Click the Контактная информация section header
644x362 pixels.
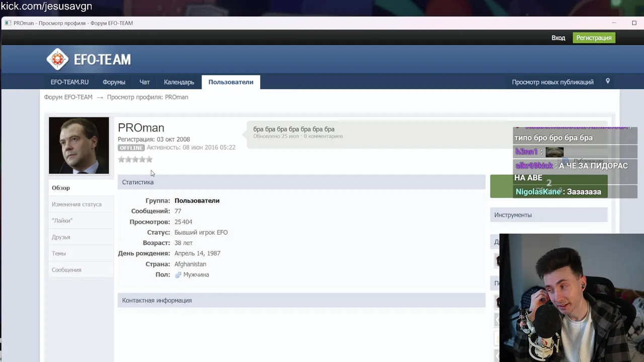[x=301, y=300]
